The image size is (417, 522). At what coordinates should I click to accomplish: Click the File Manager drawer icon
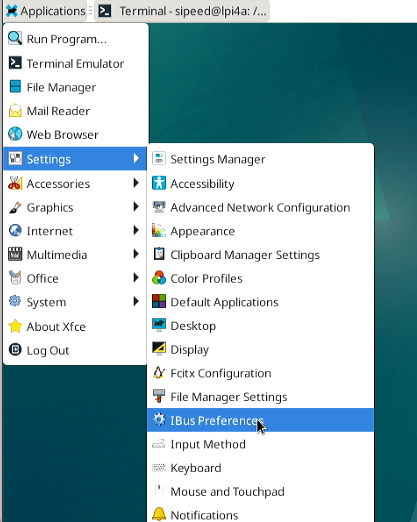15,87
